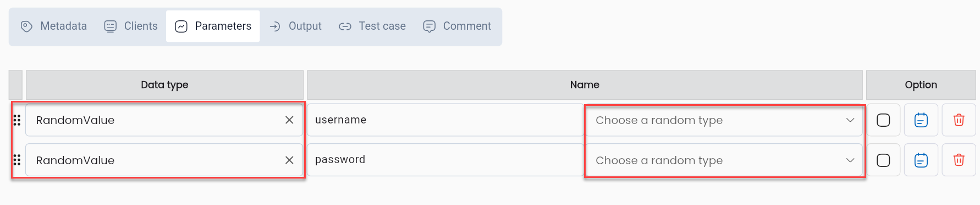Screen dimensions: 980x205
Task: Clear RandomValue data type in password row
Action: (289, 160)
